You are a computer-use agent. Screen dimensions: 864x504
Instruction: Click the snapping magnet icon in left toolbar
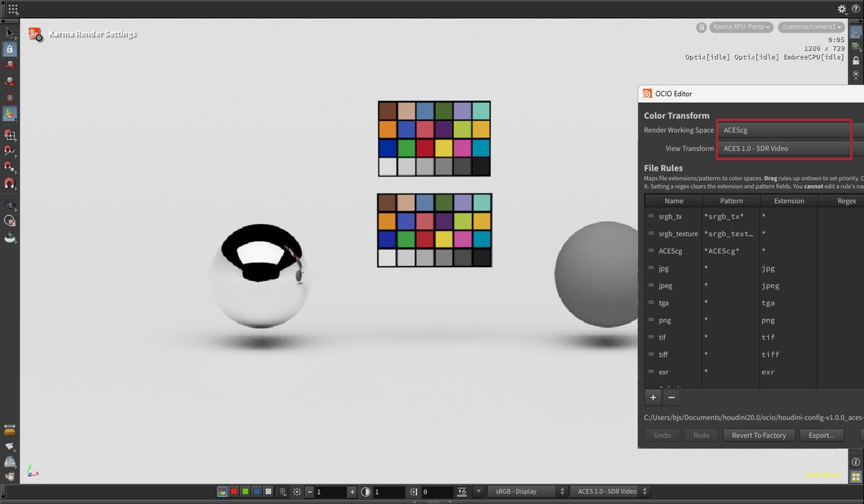coord(9,184)
